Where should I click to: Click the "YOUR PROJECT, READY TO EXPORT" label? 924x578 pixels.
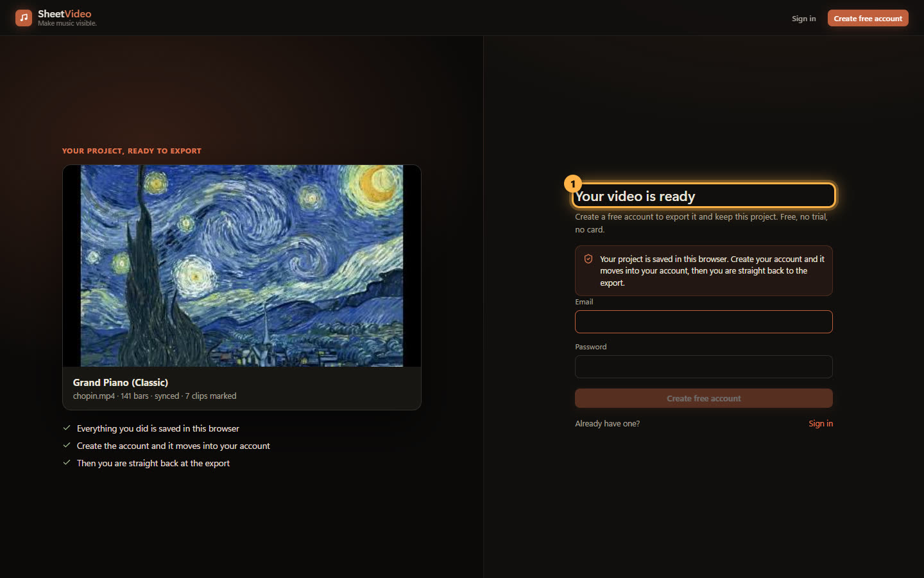coord(132,151)
